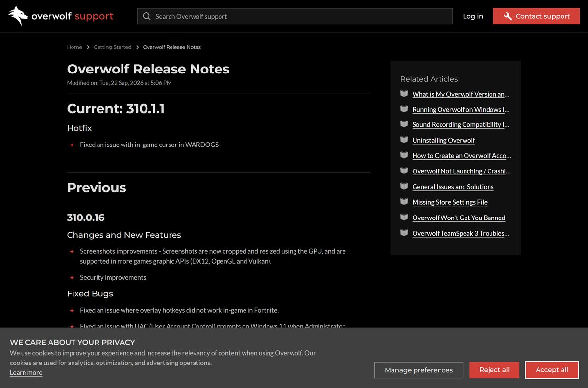588x388 pixels.
Task: Open Overwolf TeamSpeak 3 Troubleshooting article
Action: (461, 233)
